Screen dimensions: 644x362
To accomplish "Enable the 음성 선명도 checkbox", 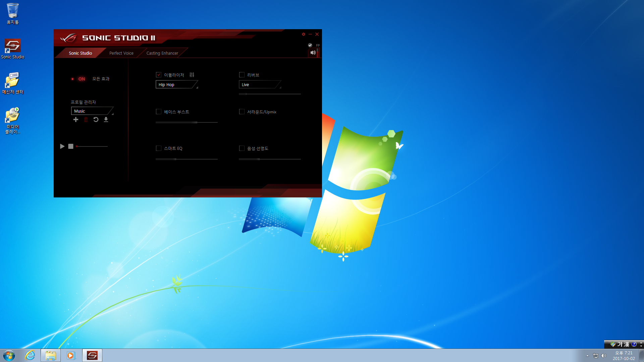I will point(241,148).
